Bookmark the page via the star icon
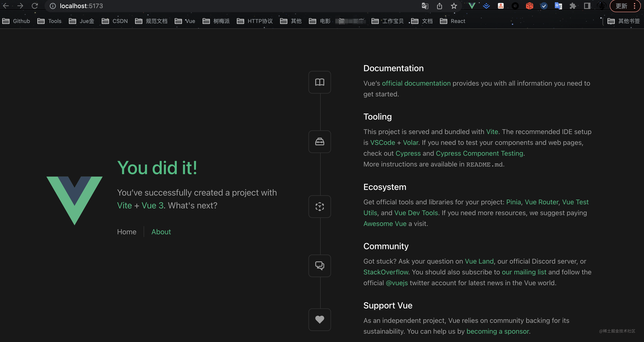 pyautogui.click(x=454, y=6)
